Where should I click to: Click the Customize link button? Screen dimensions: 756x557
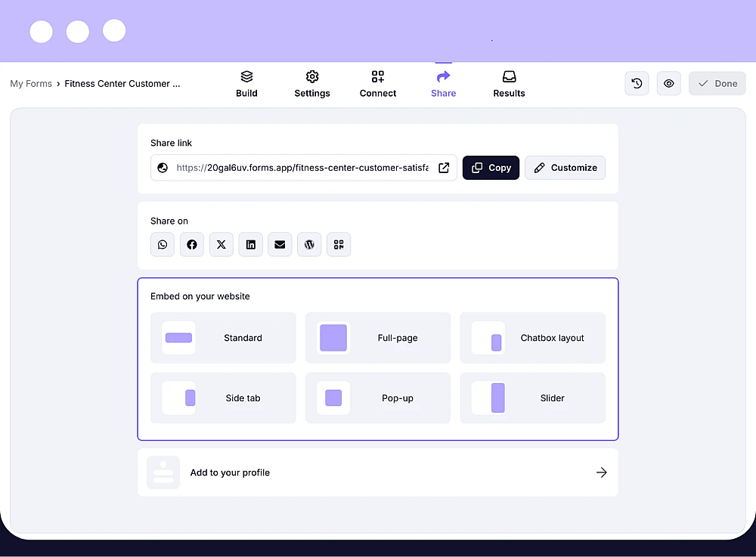565,168
